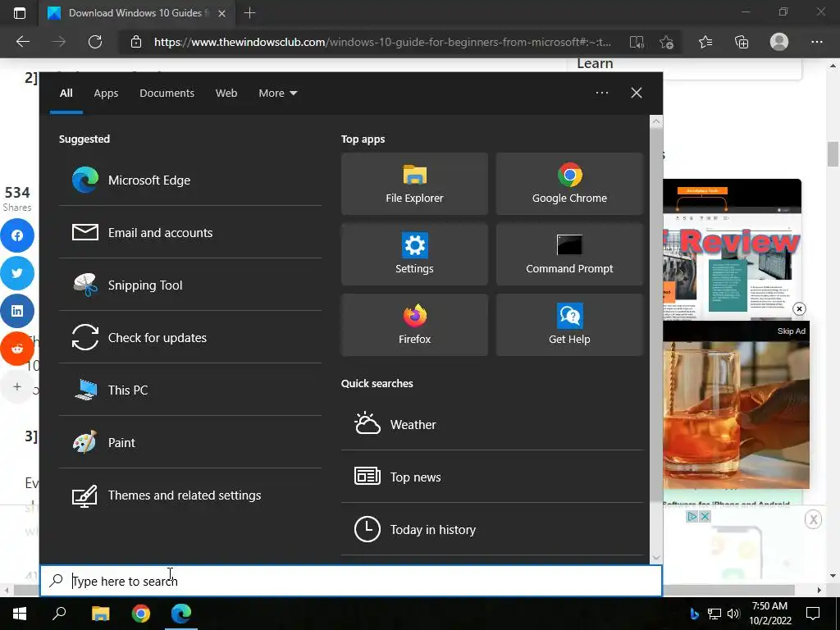Close the Download Windows 10 Guides tab
This screenshot has width=840, height=630.
221,13
